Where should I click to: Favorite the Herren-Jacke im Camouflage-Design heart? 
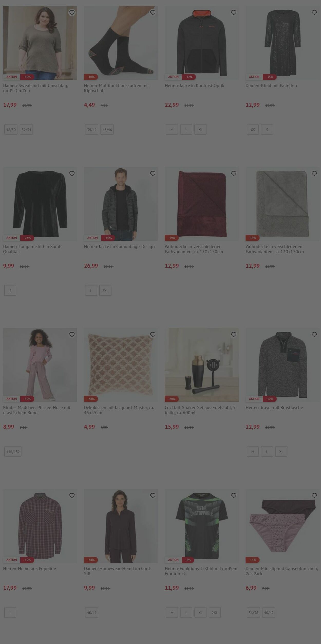(153, 174)
